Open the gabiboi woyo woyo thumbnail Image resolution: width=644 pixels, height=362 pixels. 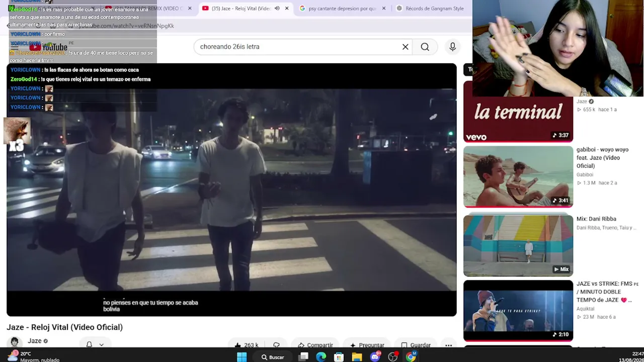click(518, 176)
